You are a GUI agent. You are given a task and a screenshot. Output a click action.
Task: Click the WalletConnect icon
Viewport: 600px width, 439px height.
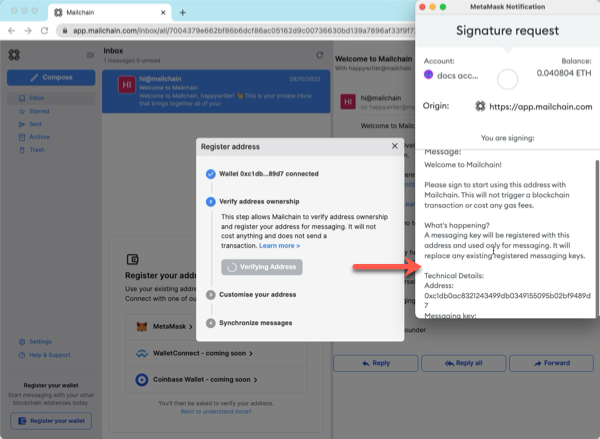[x=142, y=353]
